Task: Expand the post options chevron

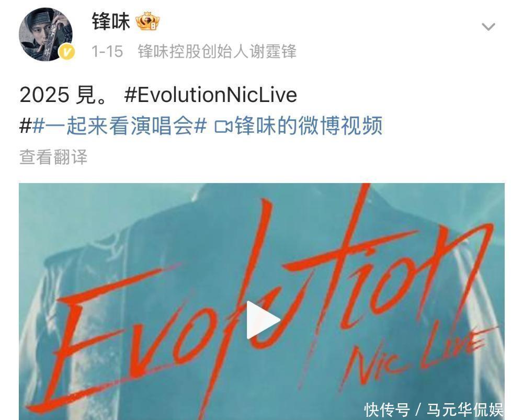Action: tap(488, 27)
